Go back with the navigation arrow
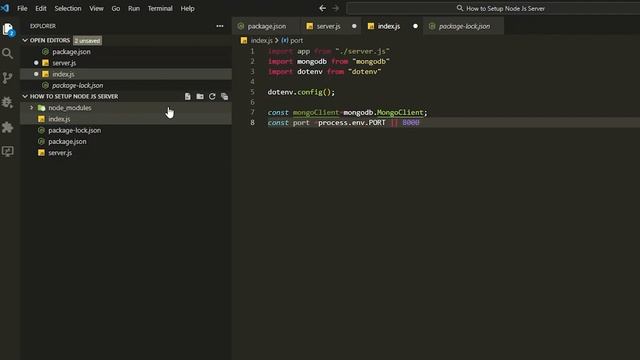Screen dimensions: 640x360 click(322, 8)
